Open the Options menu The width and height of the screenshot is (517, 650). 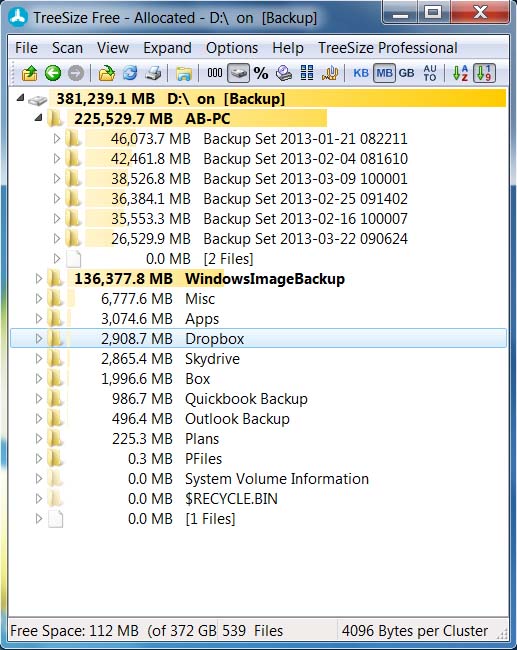232,48
